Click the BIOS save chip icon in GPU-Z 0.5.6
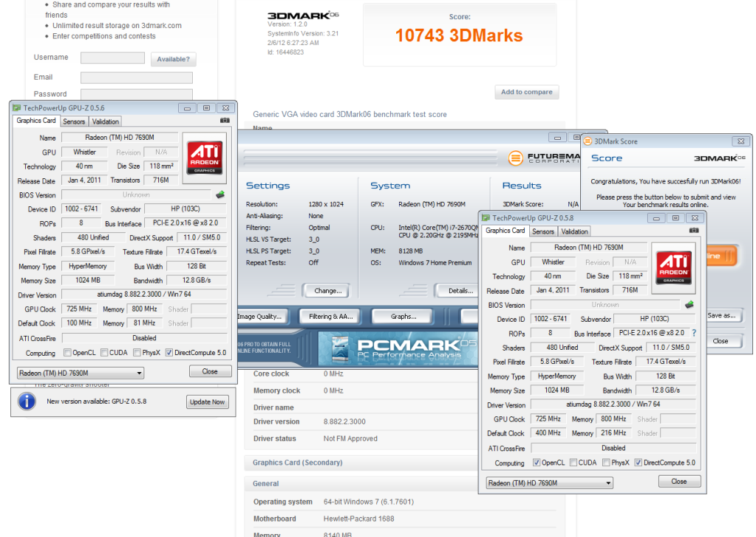 (220, 195)
